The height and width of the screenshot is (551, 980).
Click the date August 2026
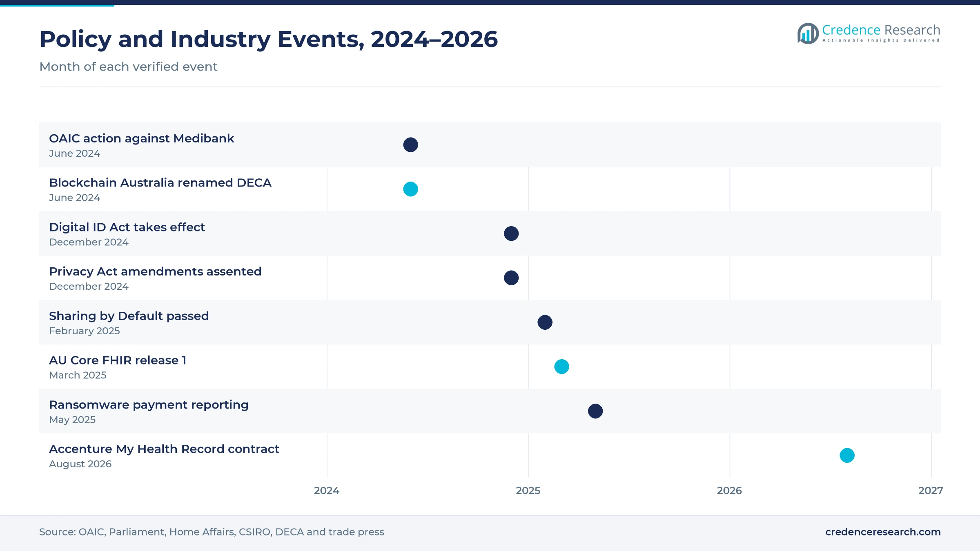click(80, 464)
